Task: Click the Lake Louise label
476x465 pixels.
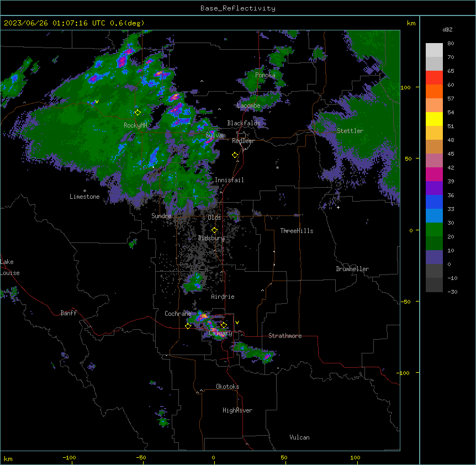Action: [10, 267]
